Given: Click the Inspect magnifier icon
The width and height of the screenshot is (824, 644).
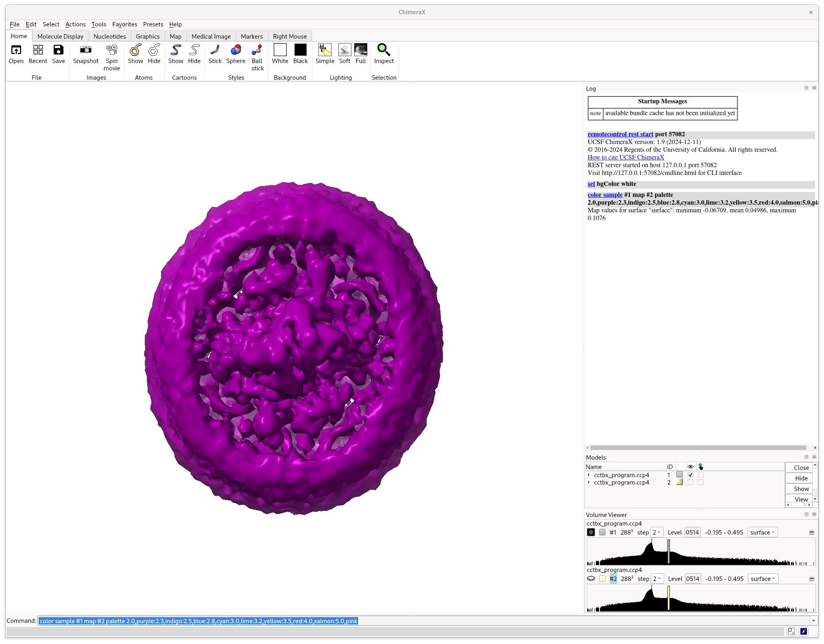Looking at the screenshot, I should (x=384, y=50).
